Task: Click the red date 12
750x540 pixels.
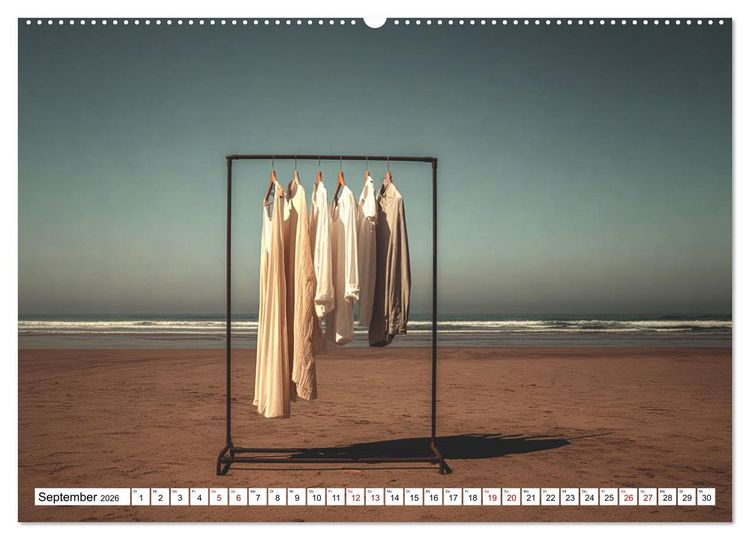Action: pos(355,497)
